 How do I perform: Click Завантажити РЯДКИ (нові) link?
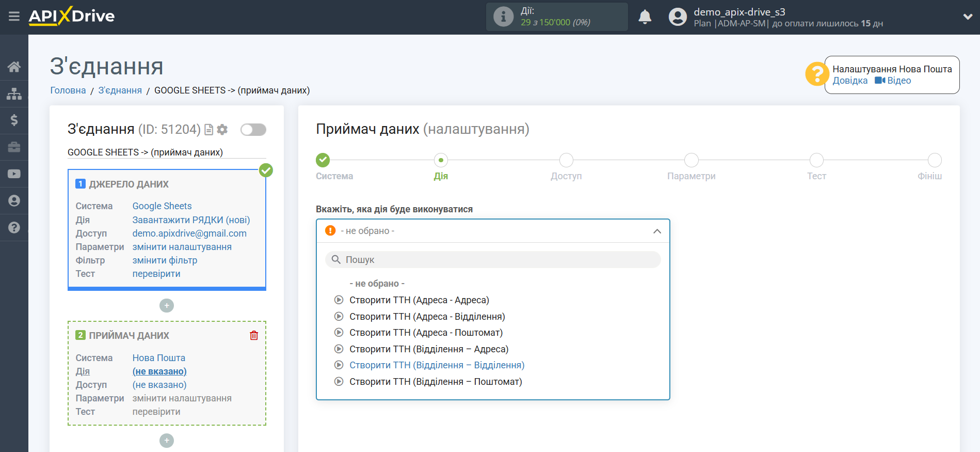(x=191, y=220)
